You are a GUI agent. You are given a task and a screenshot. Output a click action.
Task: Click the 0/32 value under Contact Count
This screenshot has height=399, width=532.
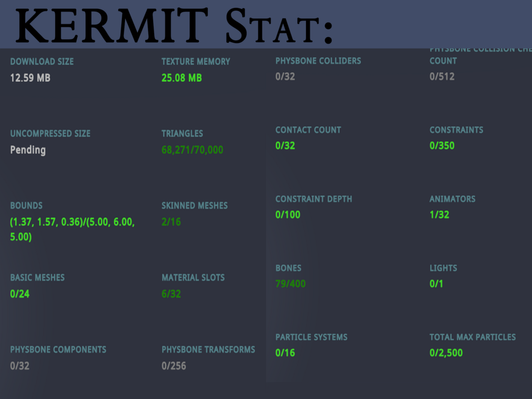pyautogui.click(x=285, y=146)
